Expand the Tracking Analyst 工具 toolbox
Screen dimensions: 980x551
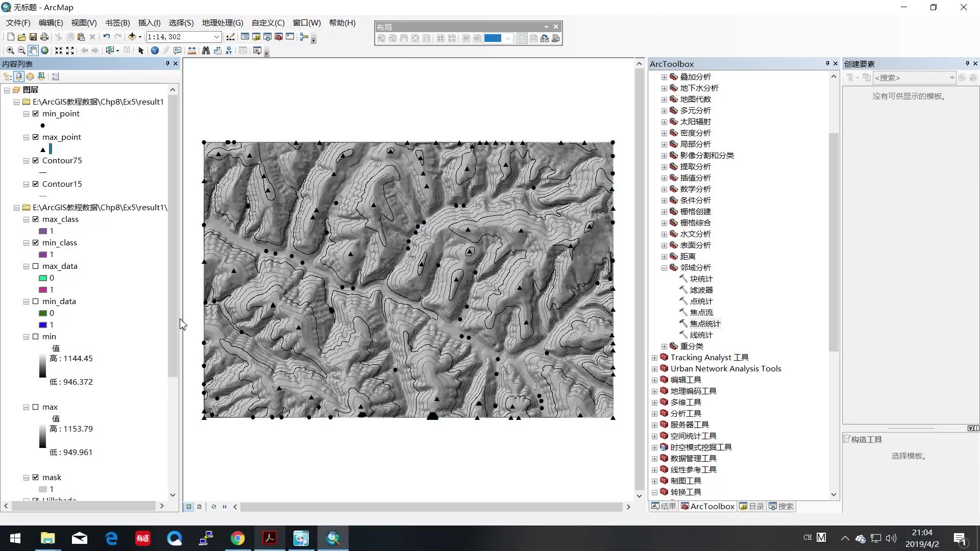(654, 358)
